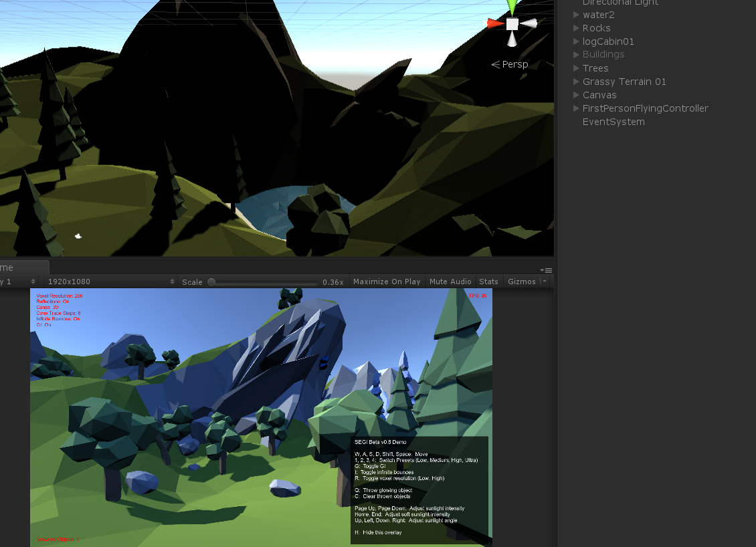Click the Scale slider handle
The width and height of the screenshot is (756, 547).
coord(211,282)
